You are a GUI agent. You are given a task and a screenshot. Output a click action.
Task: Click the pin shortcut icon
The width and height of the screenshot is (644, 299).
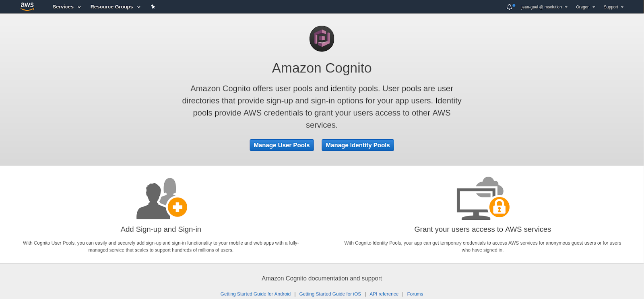pos(153,7)
